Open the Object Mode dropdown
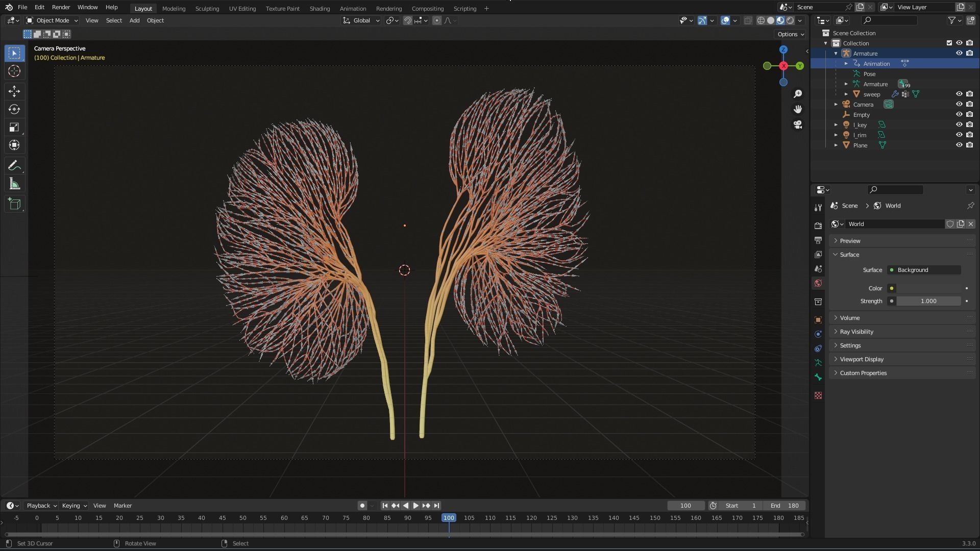 [52, 20]
